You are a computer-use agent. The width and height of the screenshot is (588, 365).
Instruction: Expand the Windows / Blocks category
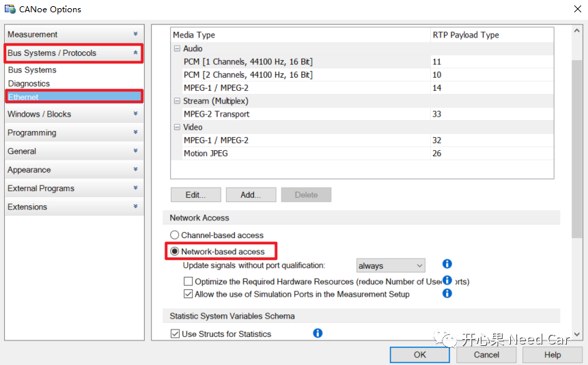(74, 114)
